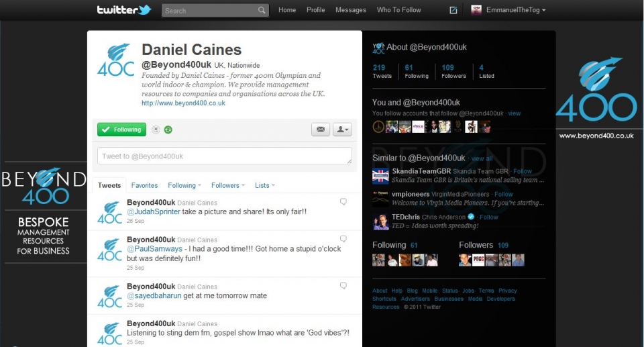Open the compose new tweet icon
644x347 pixels.
pyautogui.click(x=453, y=10)
